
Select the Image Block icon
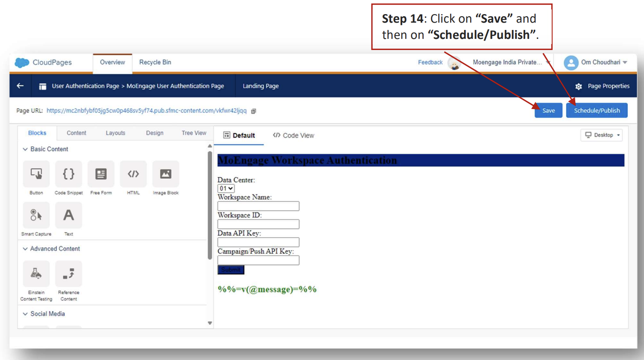[166, 174]
